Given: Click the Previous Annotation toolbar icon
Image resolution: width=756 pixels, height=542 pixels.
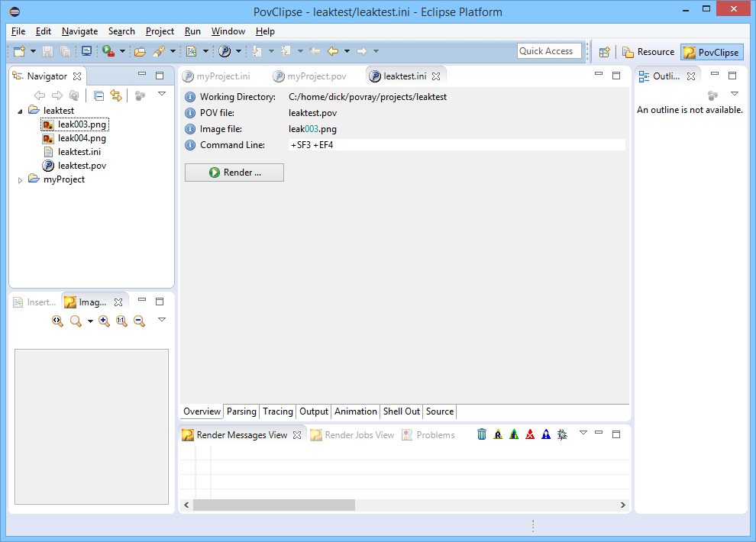Looking at the screenshot, I should 286,51.
